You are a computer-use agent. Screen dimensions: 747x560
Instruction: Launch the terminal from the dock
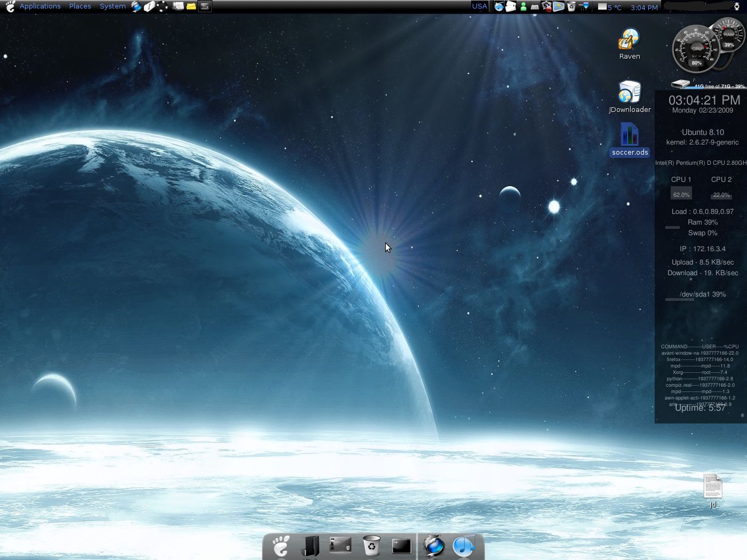click(401, 546)
